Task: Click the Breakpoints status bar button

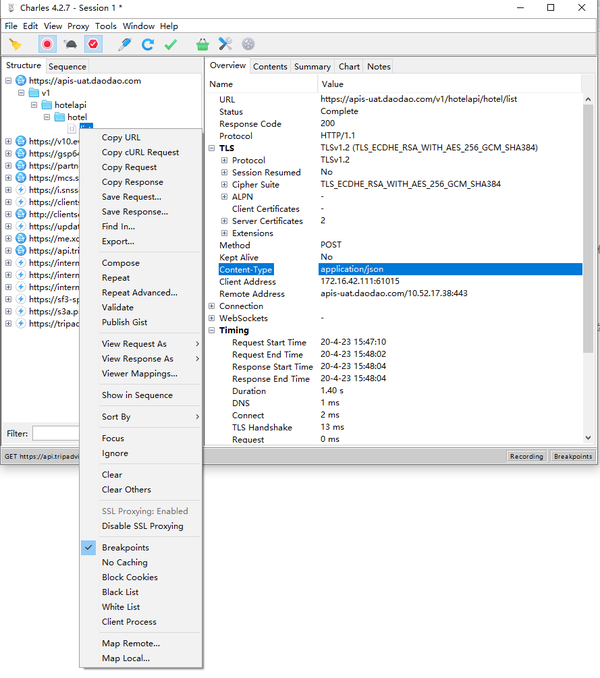Action: click(572, 457)
